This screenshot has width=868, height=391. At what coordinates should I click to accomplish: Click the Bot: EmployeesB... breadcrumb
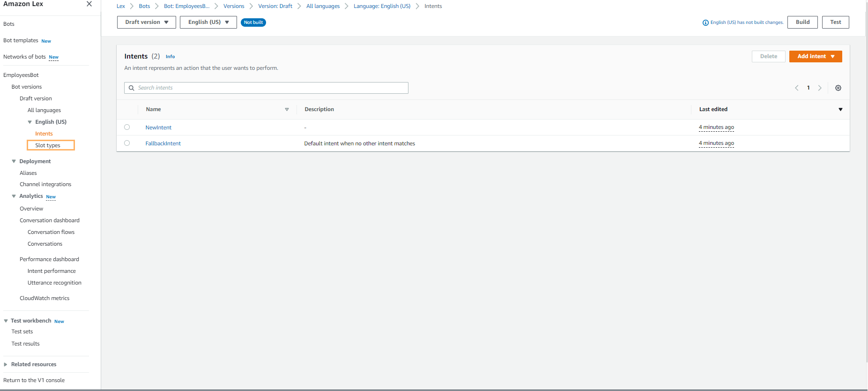click(x=186, y=6)
